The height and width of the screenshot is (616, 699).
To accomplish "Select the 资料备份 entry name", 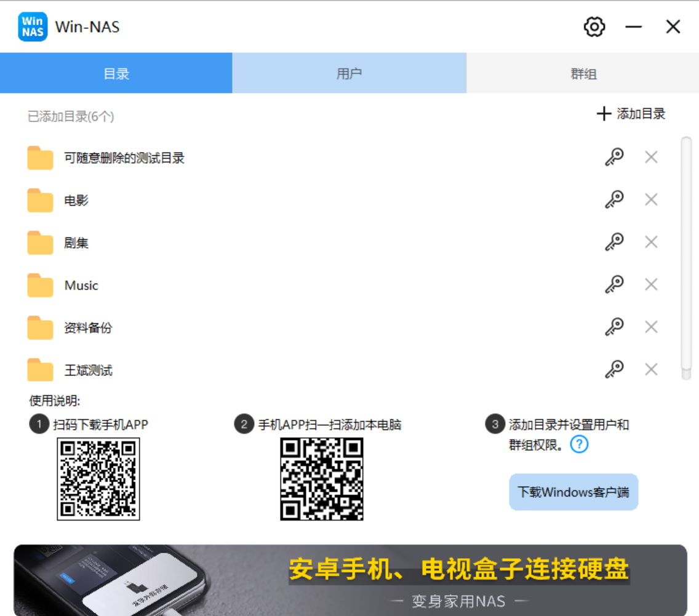I will click(x=88, y=327).
